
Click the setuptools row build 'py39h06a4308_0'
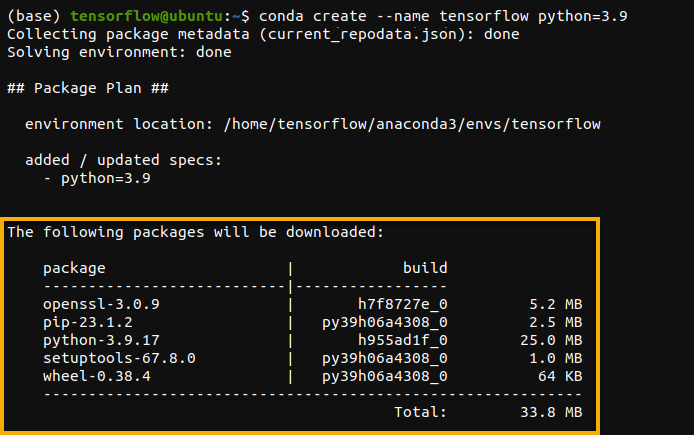pos(385,358)
